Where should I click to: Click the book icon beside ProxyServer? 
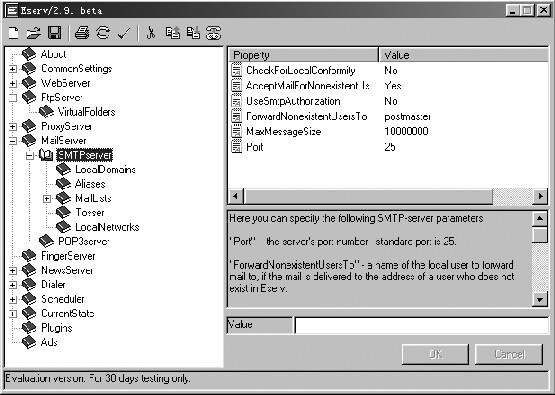click(29, 126)
